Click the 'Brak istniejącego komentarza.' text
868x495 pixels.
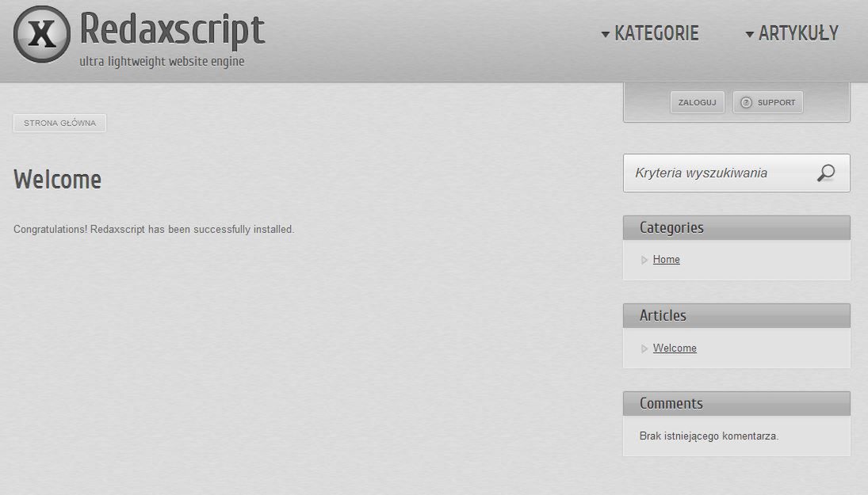click(x=709, y=436)
